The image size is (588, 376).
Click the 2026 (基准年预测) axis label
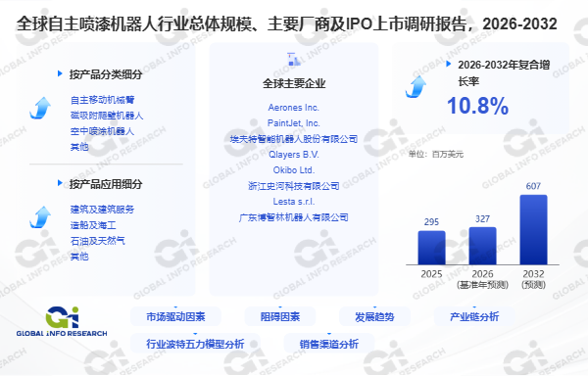coord(482,279)
